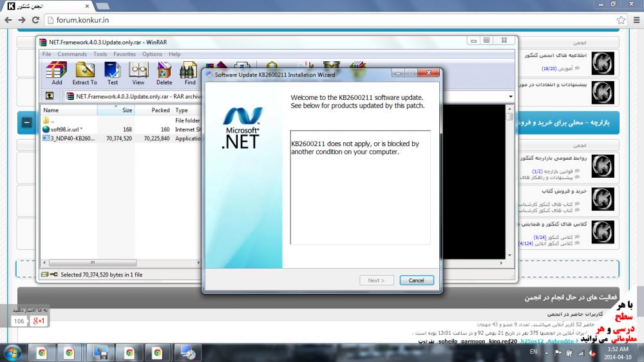Click the setup wizard icon in the taskbar
Viewport: 644px width, 362px height.
point(100,353)
